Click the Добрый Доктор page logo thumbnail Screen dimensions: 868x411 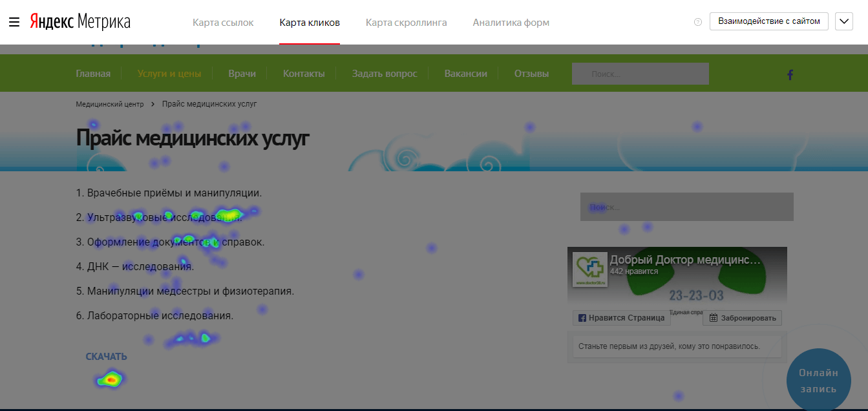point(589,269)
